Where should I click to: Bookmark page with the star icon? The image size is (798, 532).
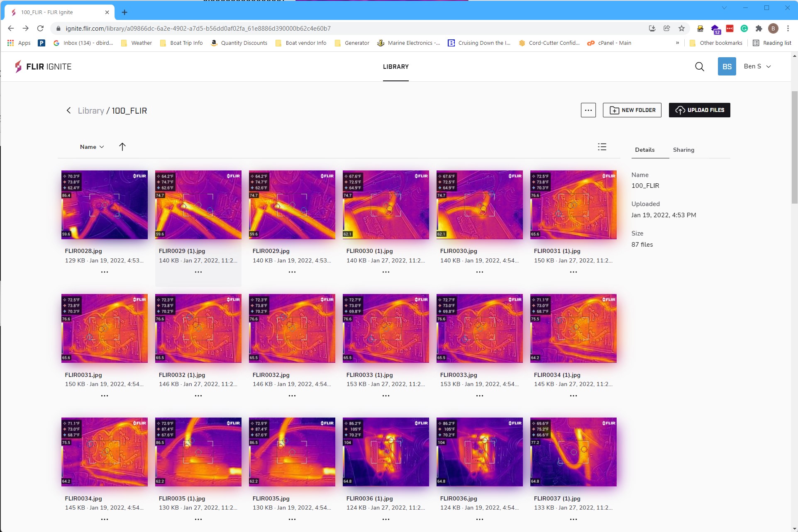[x=681, y=29]
